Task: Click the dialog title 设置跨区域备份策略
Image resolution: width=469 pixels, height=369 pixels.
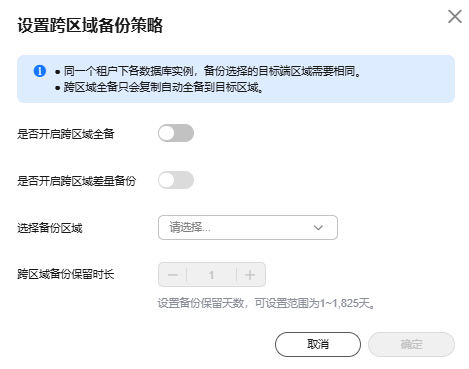Action: coord(90,25)
